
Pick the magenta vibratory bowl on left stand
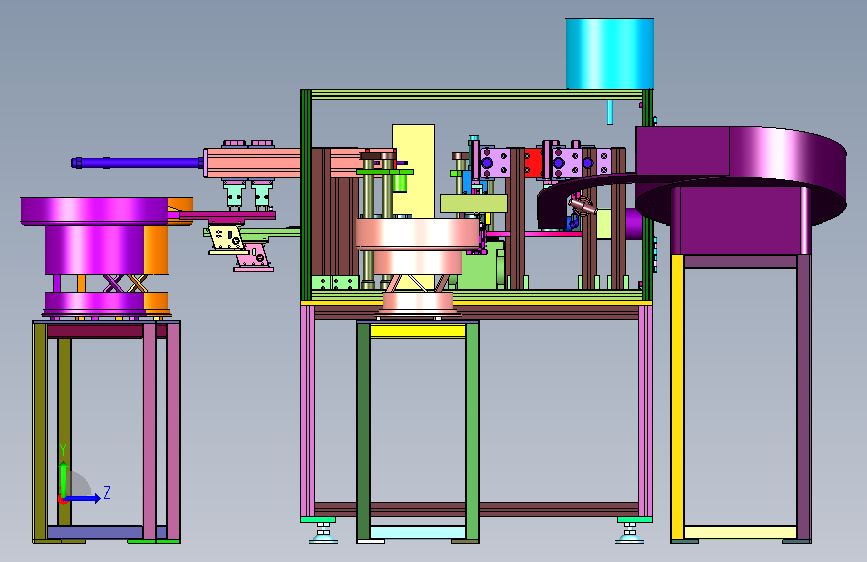coord(94,211)
